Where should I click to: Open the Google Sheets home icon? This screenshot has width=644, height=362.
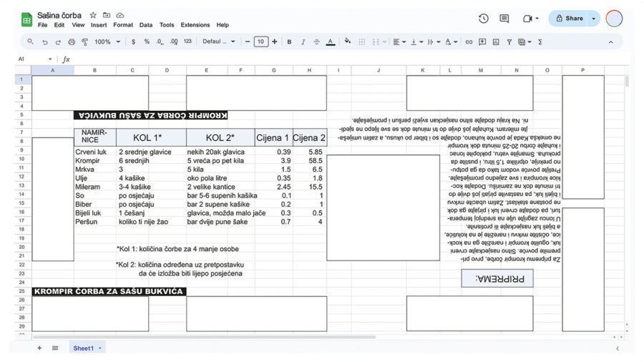pos(26,20)
